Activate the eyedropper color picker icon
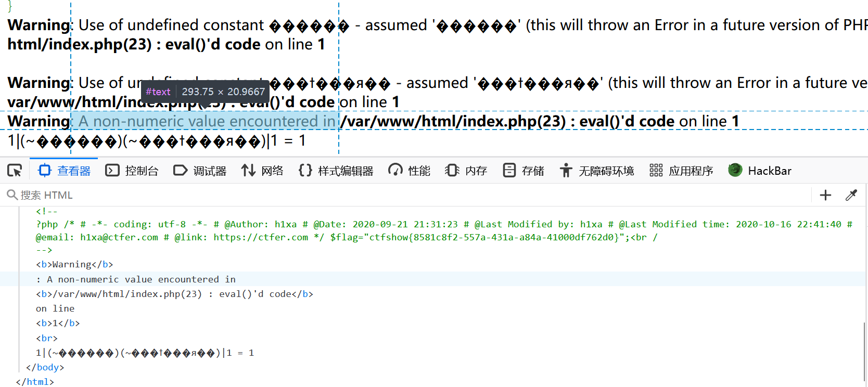The width and height of the screenshot is (868, 387). pyautogui.click(x=851, y=195)
